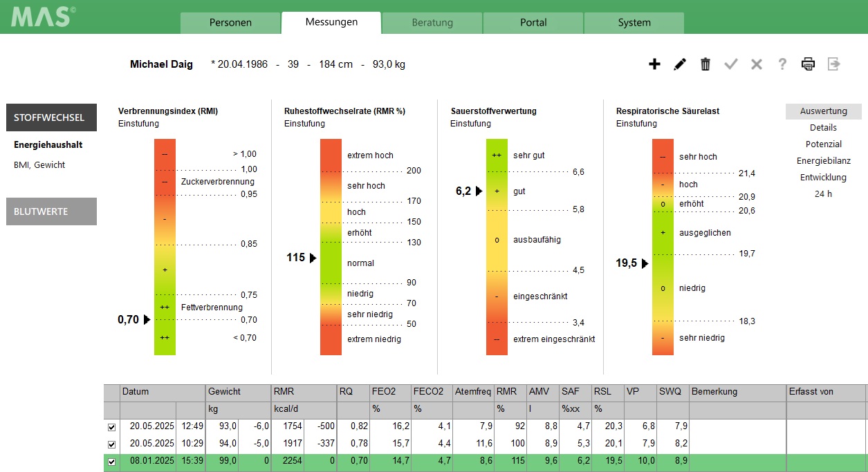Click the X cancel icon
This screenshot has width=868, height=472.
[x=757, y=64]
